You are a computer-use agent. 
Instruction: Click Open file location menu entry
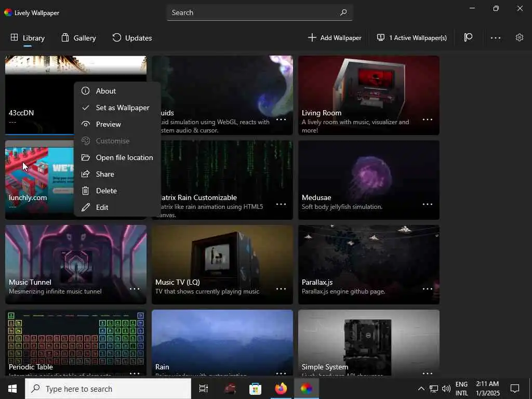117,157
